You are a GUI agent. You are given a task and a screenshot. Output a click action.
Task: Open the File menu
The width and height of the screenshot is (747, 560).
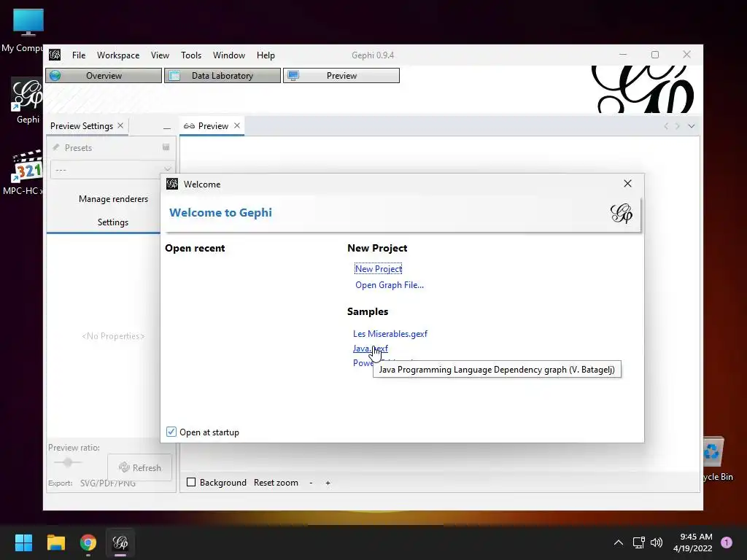point(79,55)
